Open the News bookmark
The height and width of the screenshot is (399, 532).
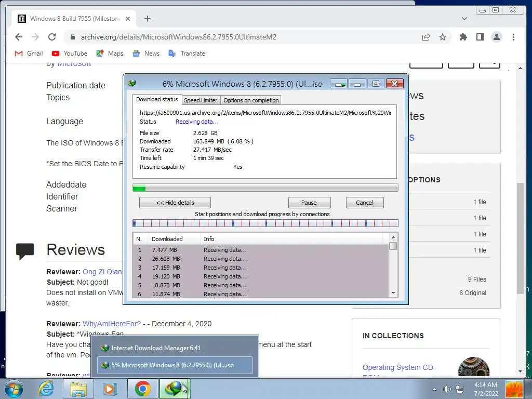pyautogui.click(x=146, y=54)
